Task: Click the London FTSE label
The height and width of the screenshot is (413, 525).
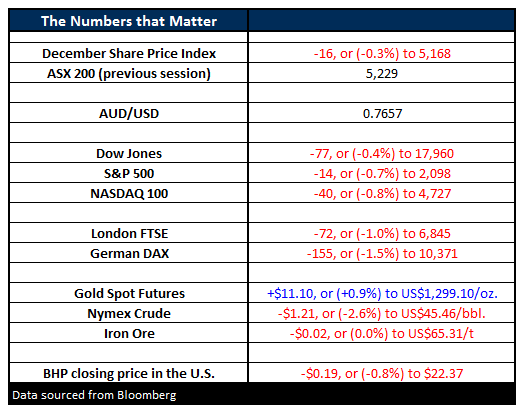Action: click(x=129, y=233)
